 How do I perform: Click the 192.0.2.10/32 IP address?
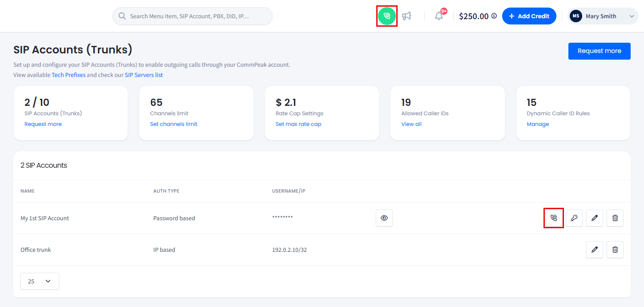click(290, 250)
